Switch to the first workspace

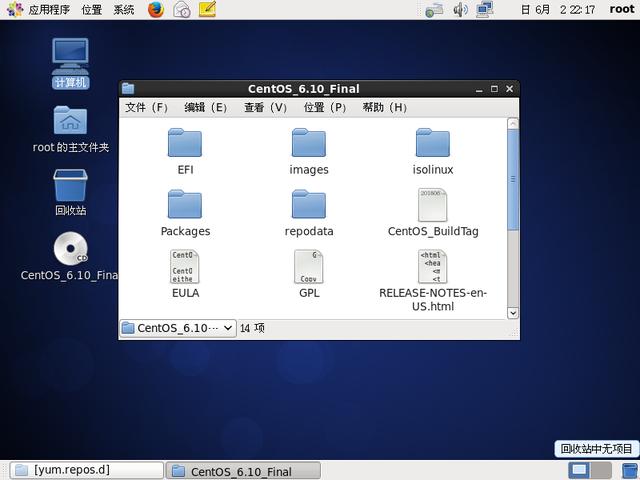(x=579, y=471)
